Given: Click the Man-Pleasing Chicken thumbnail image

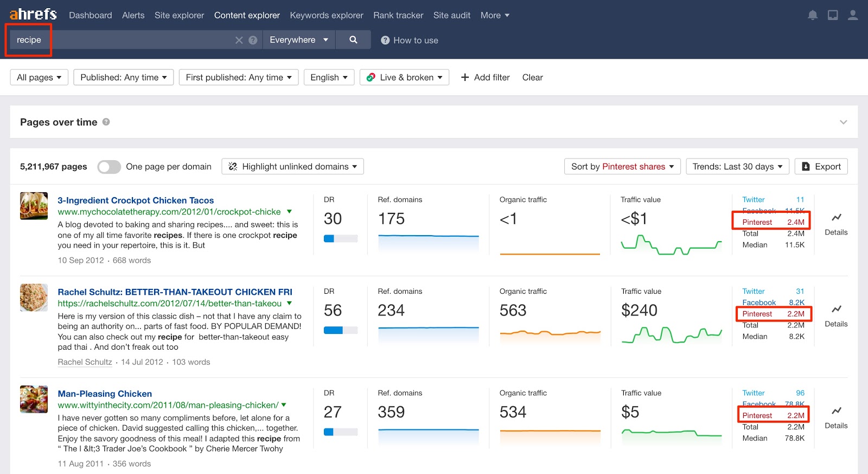Looking at the screenshot, I should click(x=34, y=399).
